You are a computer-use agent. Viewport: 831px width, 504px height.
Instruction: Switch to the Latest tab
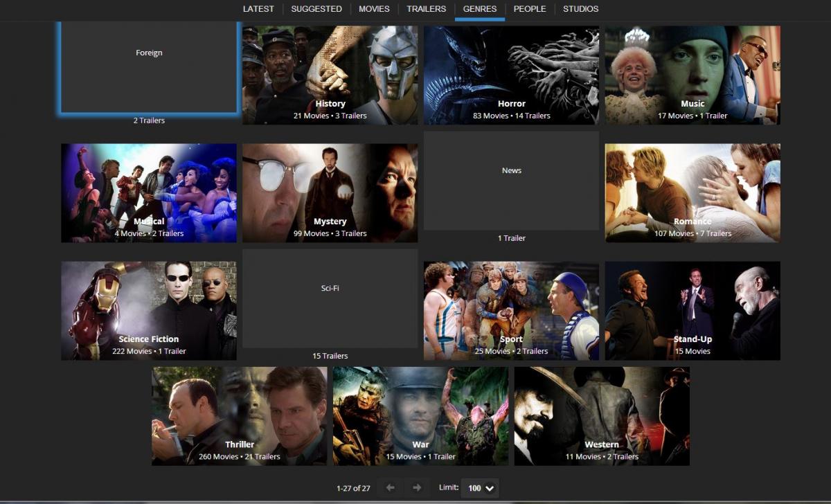coord(258,9)
